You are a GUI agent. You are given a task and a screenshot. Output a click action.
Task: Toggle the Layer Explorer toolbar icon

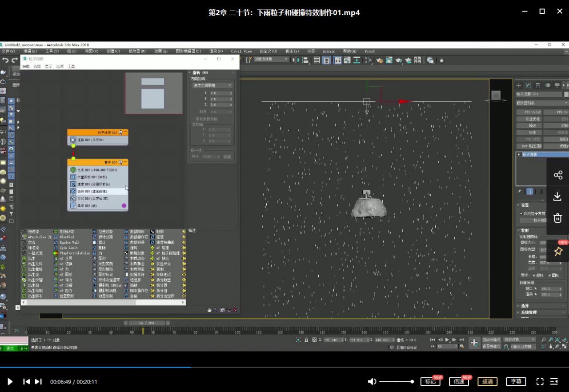[x=327, y=60]
